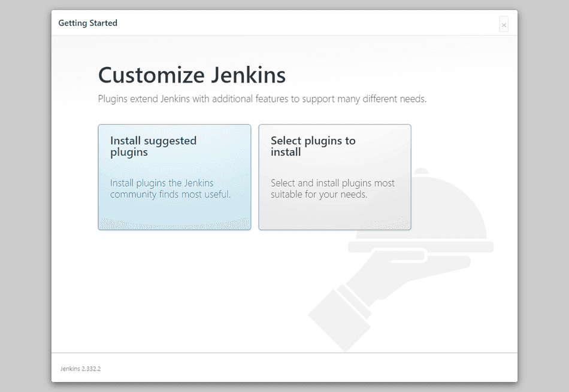The image size is (569, 392).
Task: Click the dialog footer bar beside version text
Action: click(x=299, y=368)
